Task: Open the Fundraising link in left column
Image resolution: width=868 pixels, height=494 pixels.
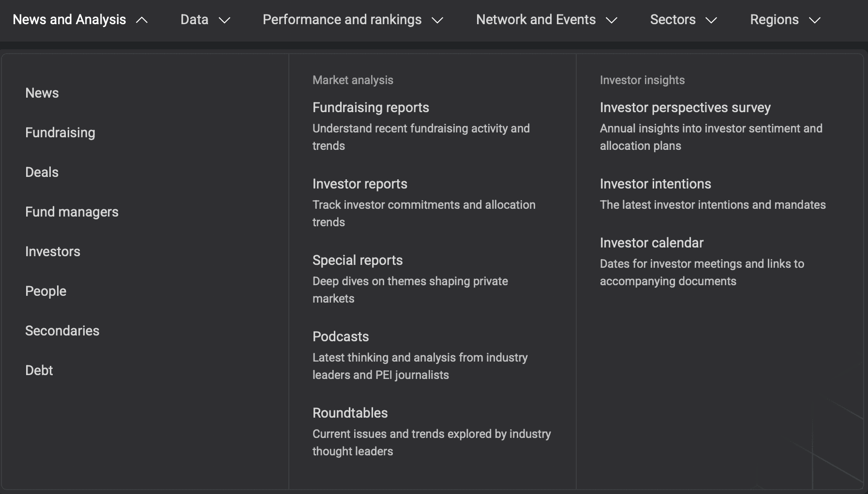Action: (x=60, y=132)
